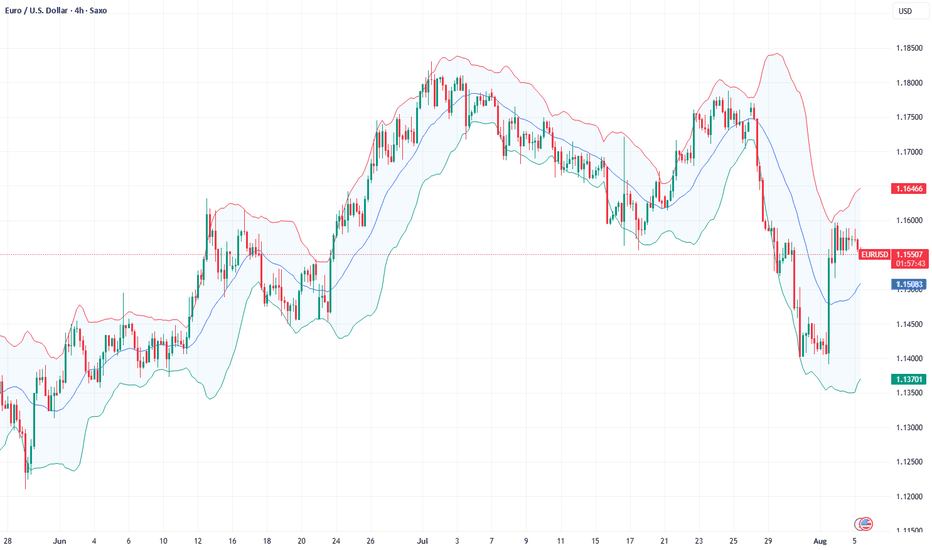Click the 1.13000 price axis label

tap(909, 428)
